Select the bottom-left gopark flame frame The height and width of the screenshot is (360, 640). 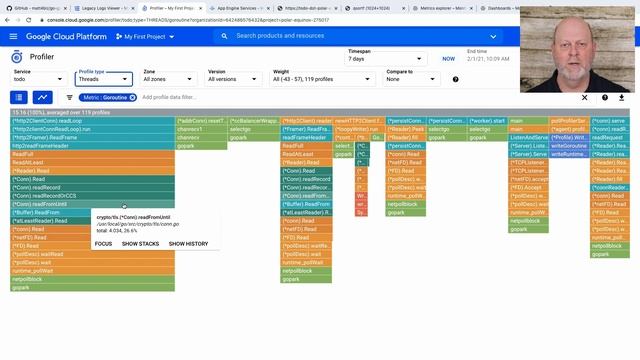(x=93, y=287)
